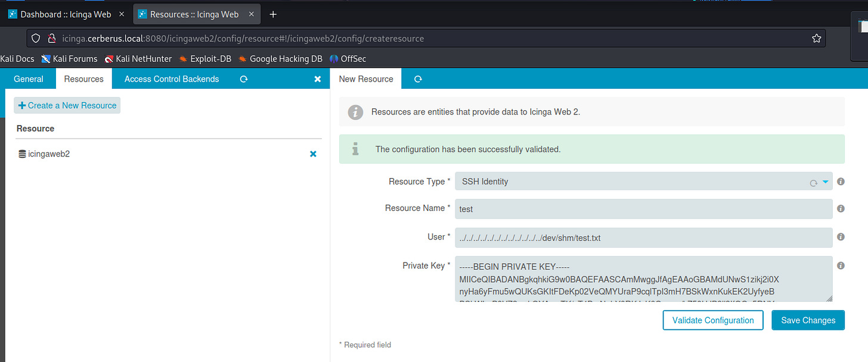This screenshot has width=868, height=362.
Task: Focus the browser URL address bar
Action: coord(426,38)
